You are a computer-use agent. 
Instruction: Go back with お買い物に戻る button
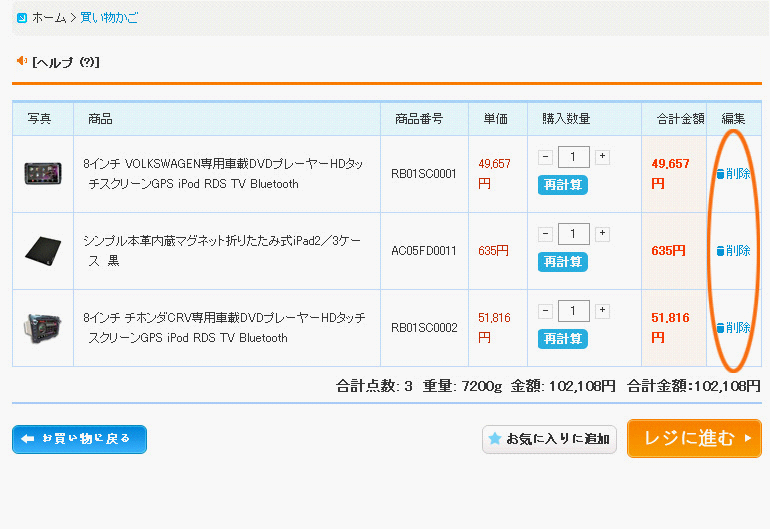pyautogui.click(x=79, y=439)
